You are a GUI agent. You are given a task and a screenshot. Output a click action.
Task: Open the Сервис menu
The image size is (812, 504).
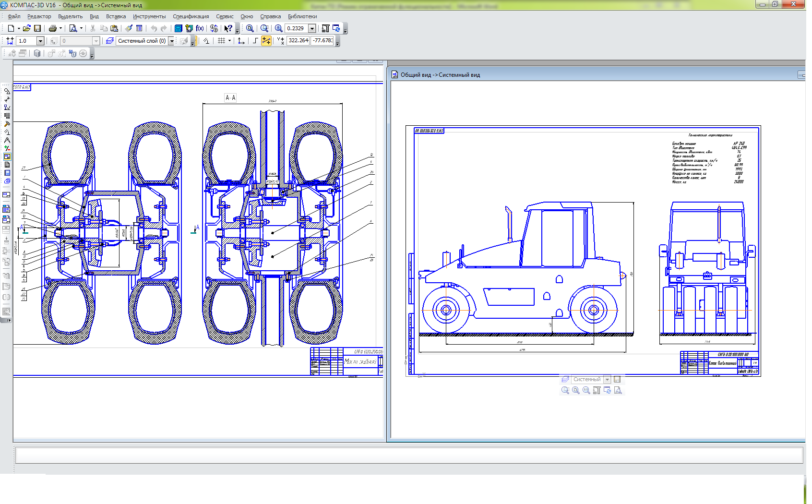pos(225,16)
